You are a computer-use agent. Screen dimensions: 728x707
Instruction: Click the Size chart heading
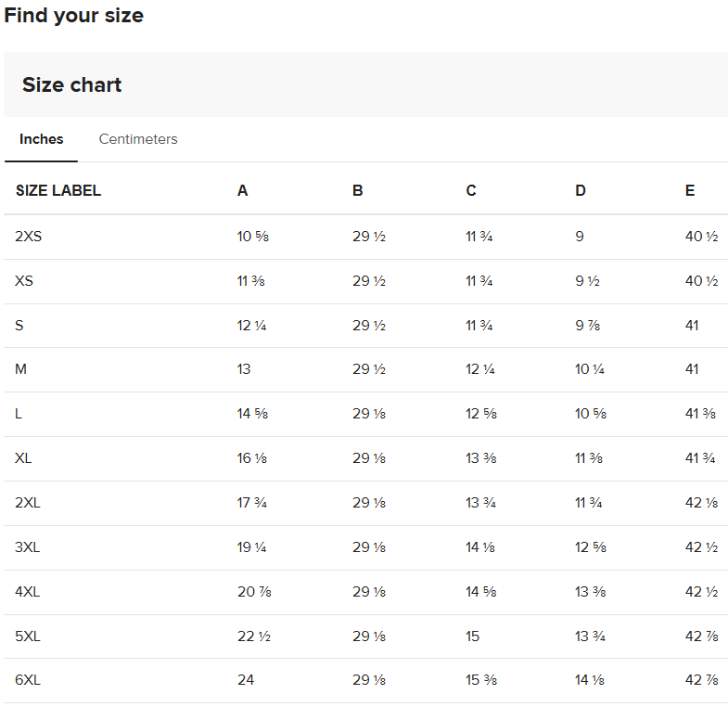pos(72,85)
